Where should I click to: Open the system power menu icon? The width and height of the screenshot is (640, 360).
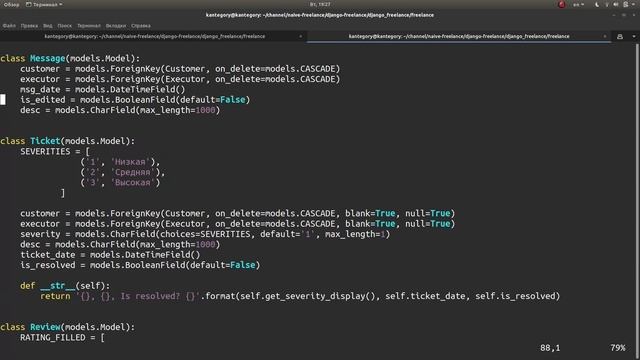tap(626, 4)
